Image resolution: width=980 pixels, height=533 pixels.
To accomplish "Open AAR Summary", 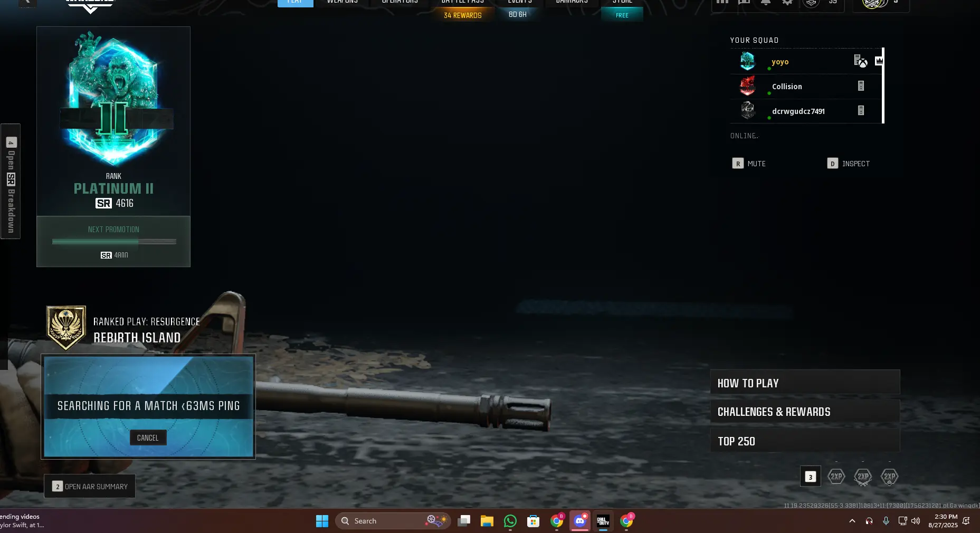I will pyautogui.click(x=90, y=486).
